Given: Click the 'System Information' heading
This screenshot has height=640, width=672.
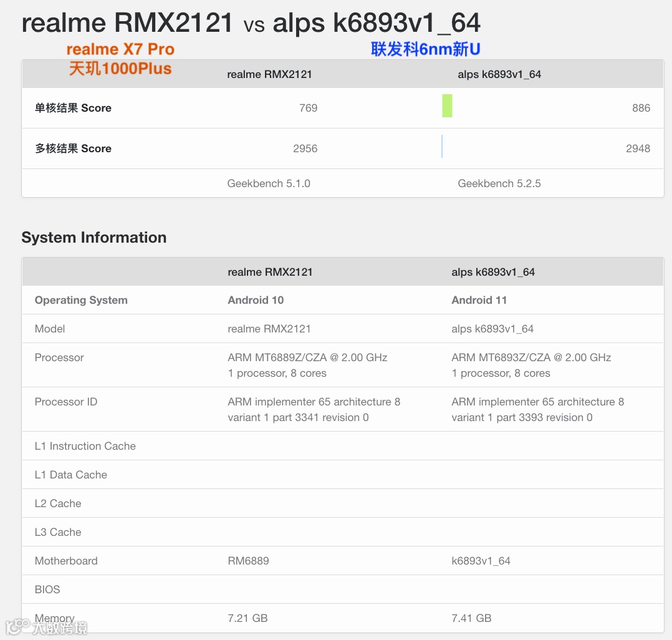Looking at the screenshot, I should pyautogui.click(x=94, y=237).
